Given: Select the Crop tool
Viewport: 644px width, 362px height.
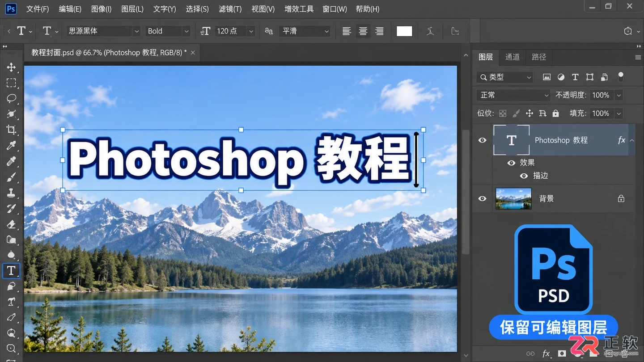Looking at the screenshot, I should (11, 130).
